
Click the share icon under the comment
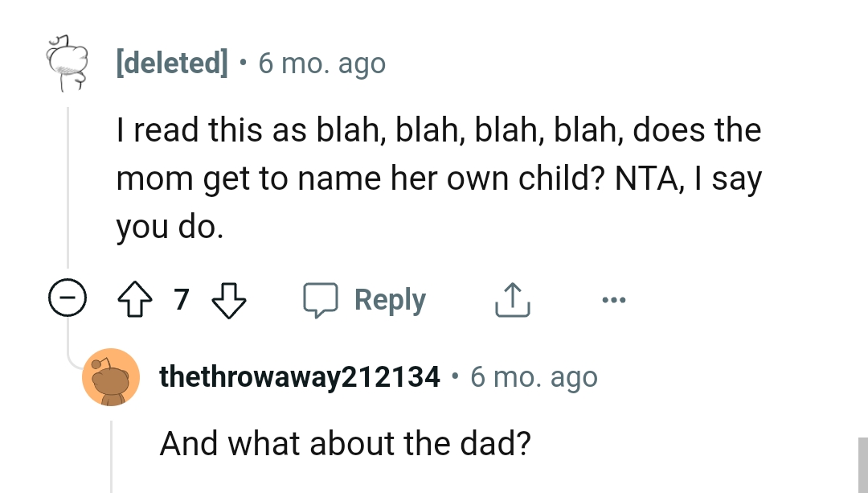(512, 298)
